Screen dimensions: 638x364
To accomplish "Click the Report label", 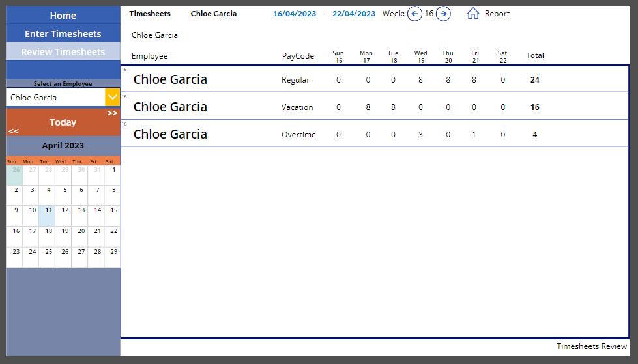I will tap(497, 14).
